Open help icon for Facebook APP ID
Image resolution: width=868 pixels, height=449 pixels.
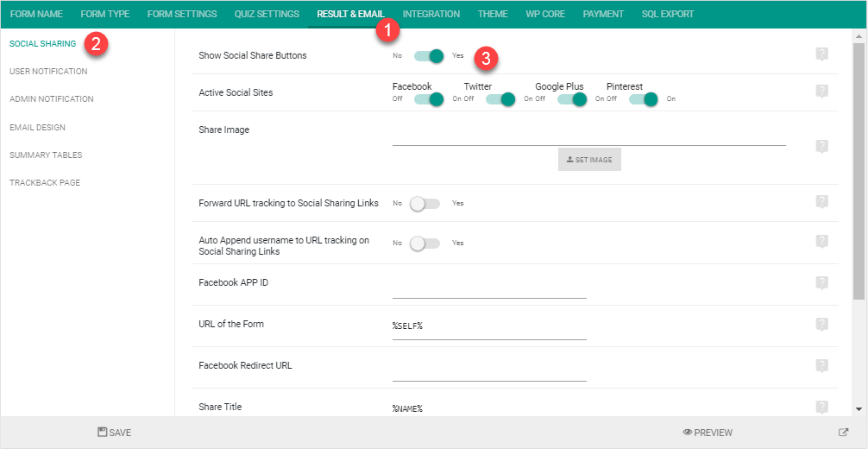pyautogui.click(x=822, y=283)
